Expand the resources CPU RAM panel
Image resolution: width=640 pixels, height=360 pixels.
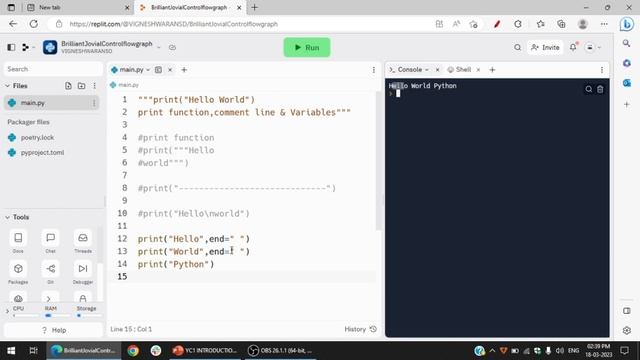[7, 312]
